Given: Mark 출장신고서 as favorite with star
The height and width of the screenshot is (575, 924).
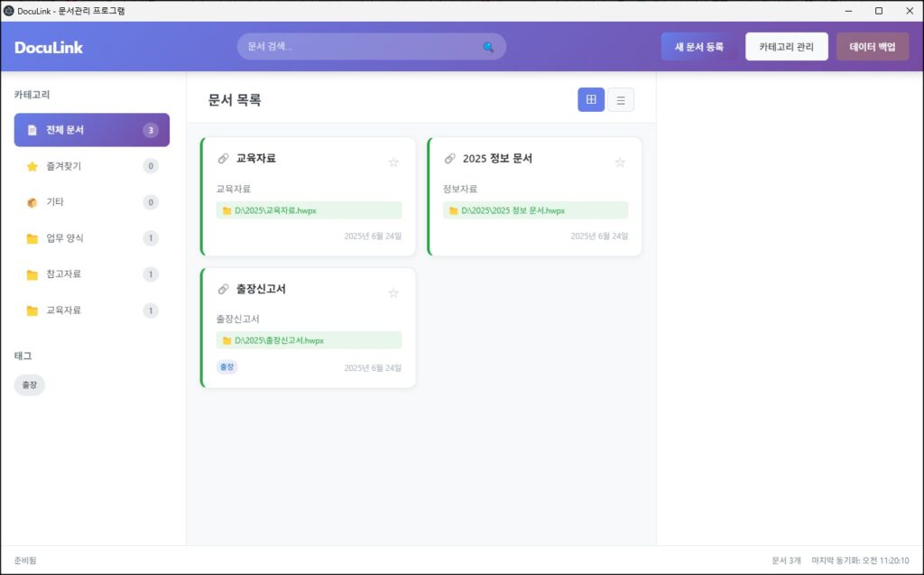Looking at the screenshot, I should tap(393, 293).
